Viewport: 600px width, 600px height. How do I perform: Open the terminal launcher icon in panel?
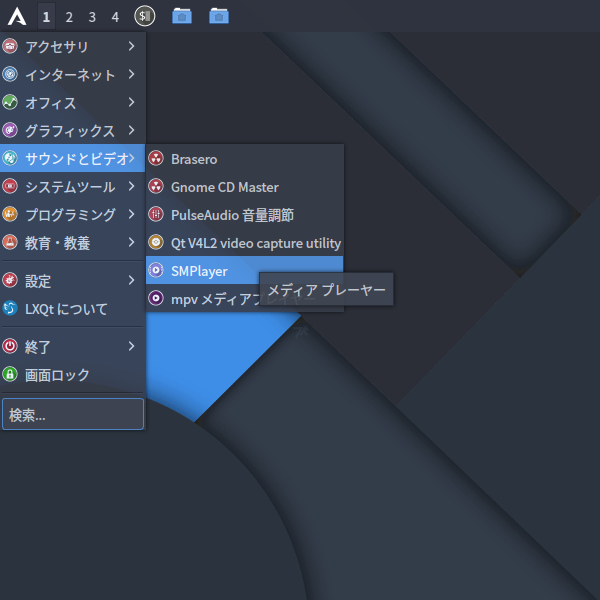pyautogui.click(x=145, y=16)
